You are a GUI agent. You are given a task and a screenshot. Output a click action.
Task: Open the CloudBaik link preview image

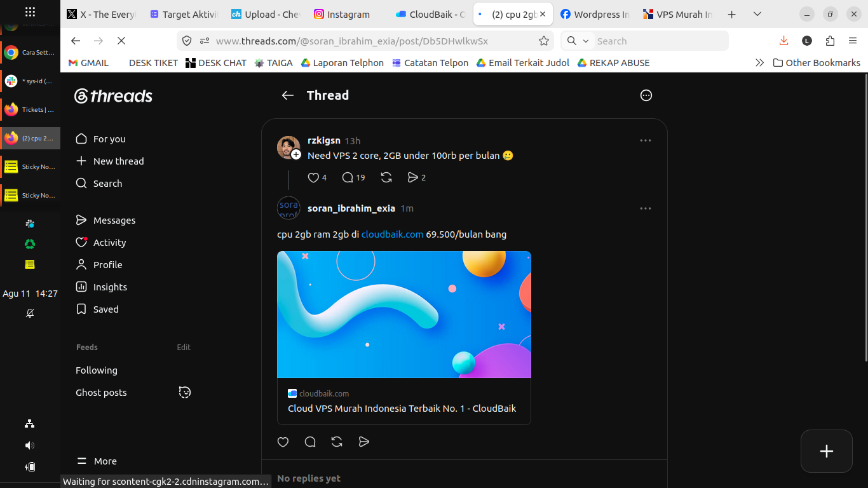(x=404, y=315)
